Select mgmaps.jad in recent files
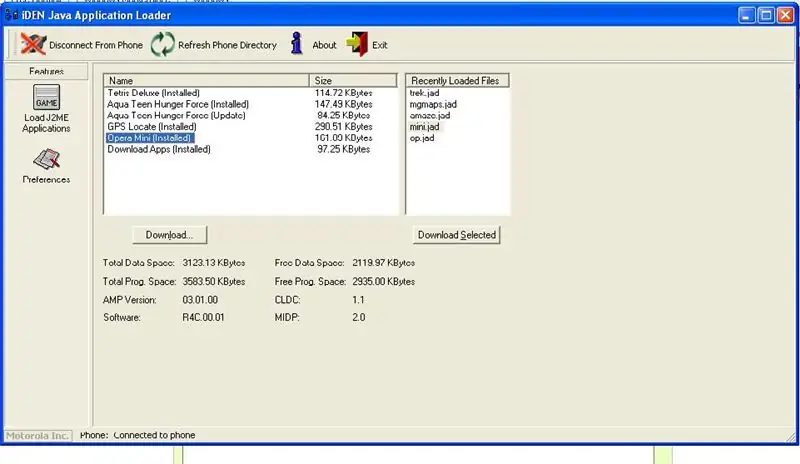The height and width of the screenshot is (464, 800). (x=433, y=104)
